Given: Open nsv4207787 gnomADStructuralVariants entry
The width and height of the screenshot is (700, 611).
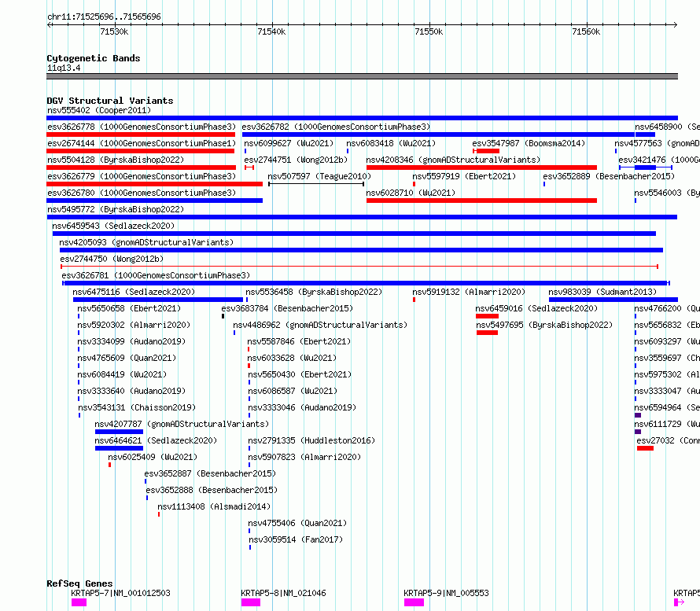Looking at the screenshot, I should click(182, 424).
